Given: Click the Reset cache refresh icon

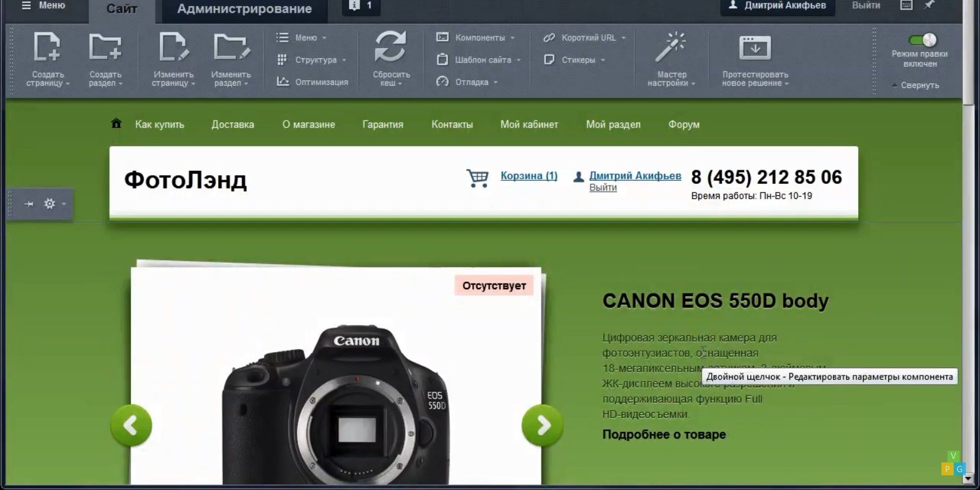Looking at the screenshot, I should (x=390, y=47).
